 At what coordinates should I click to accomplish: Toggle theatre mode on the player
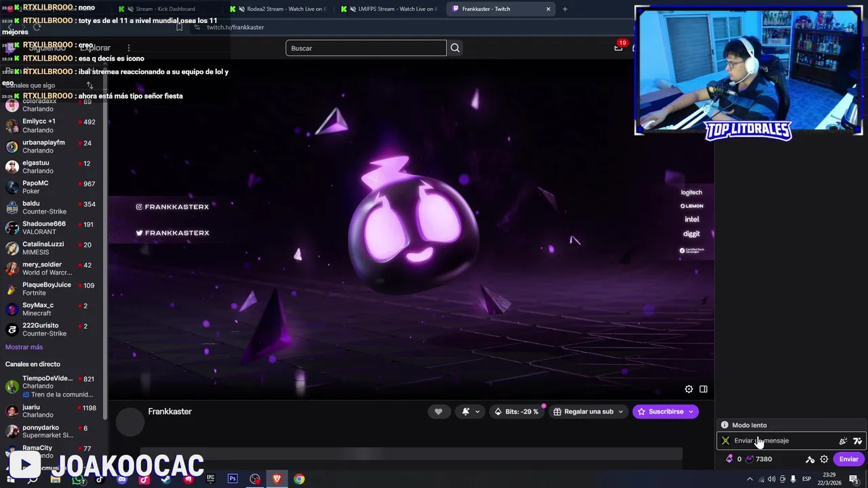703,389
